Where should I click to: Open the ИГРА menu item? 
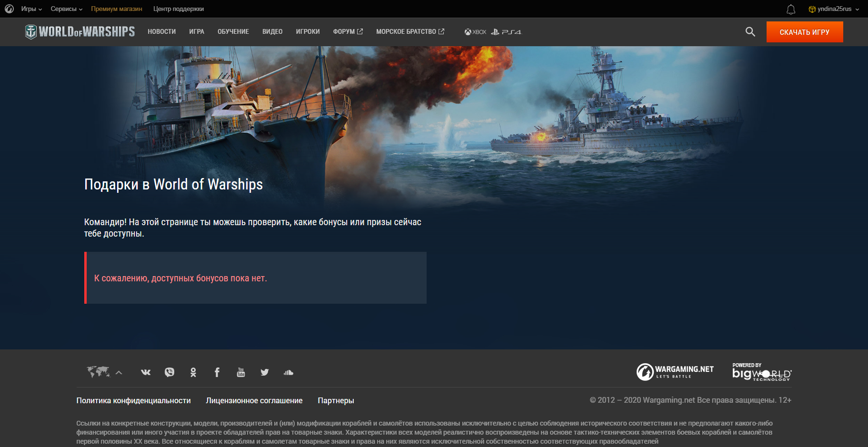point(197,32)
